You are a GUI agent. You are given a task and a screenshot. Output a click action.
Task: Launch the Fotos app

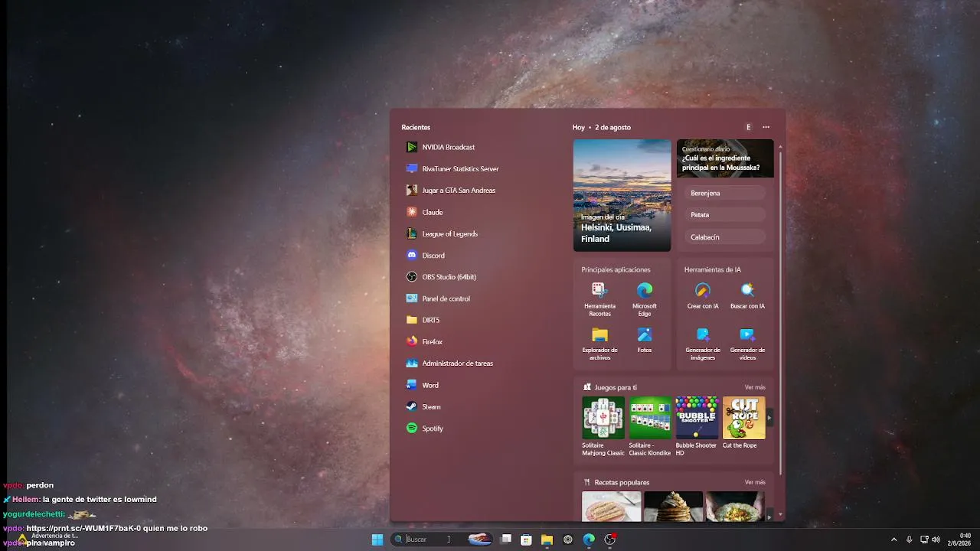click(645, 340)
